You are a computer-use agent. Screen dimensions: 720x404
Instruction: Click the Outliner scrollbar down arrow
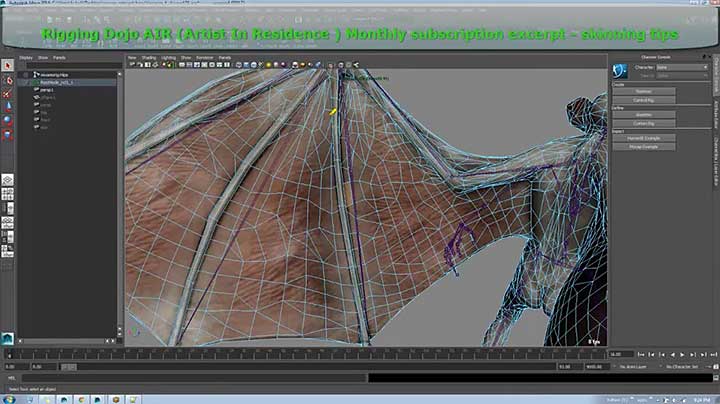point(120,332)
